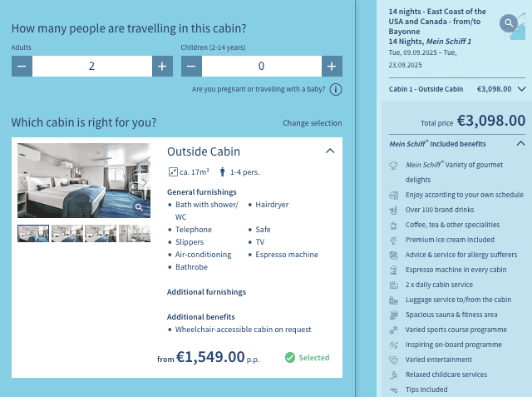
Task: Click the luggage service icon
Action: (393, 300)
